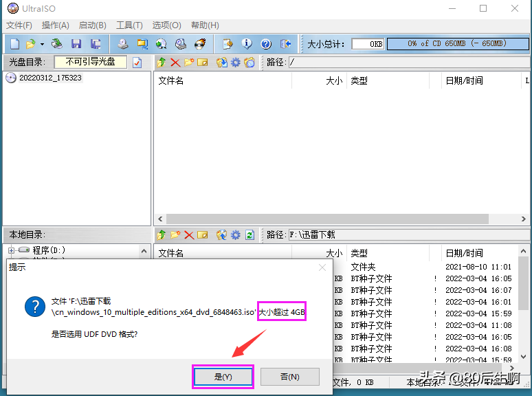
Task: Click the Make CD/DVD image icon
Action: (123, 44)
